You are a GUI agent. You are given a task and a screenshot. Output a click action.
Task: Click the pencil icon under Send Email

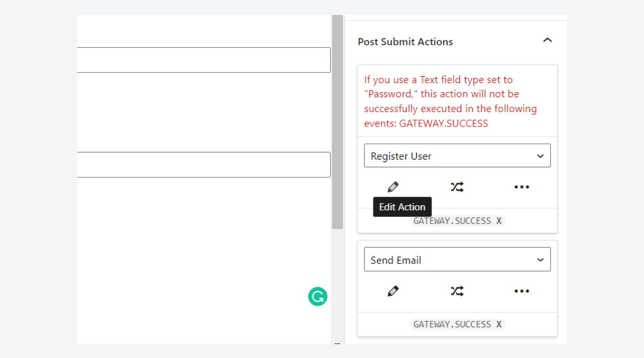coord(393,291)
